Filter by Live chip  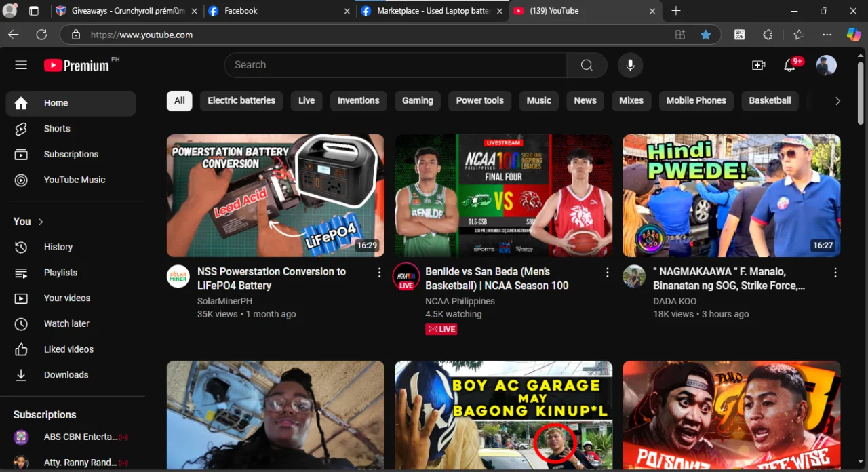click(307, 100)
